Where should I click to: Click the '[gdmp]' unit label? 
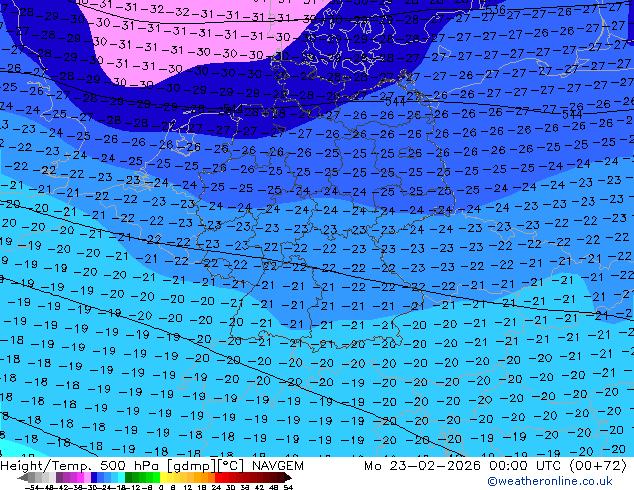[x=192, y=466]
